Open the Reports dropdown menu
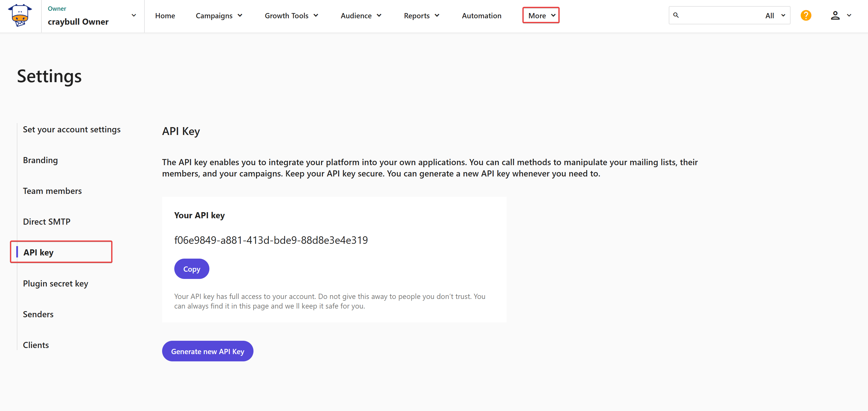868x411 pixels. (x=422, y=15)
